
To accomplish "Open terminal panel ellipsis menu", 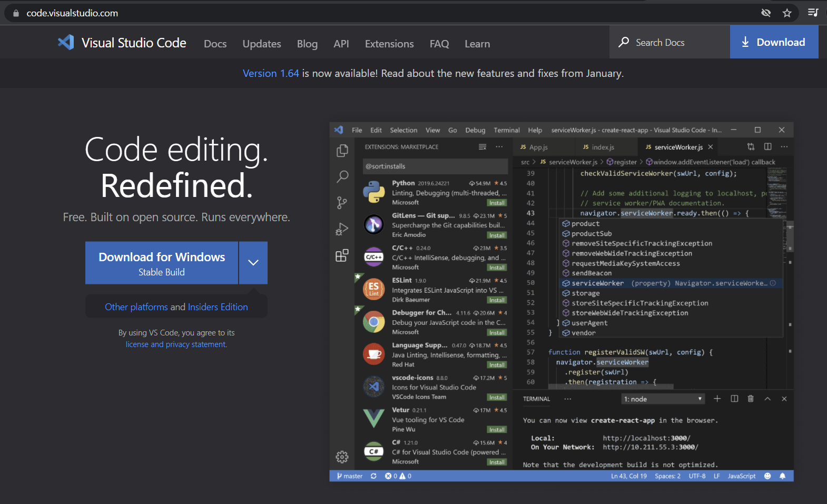I will (x=568, y=399).
